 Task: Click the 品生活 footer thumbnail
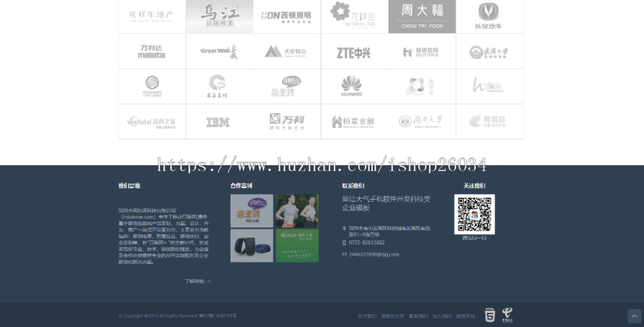252,211
